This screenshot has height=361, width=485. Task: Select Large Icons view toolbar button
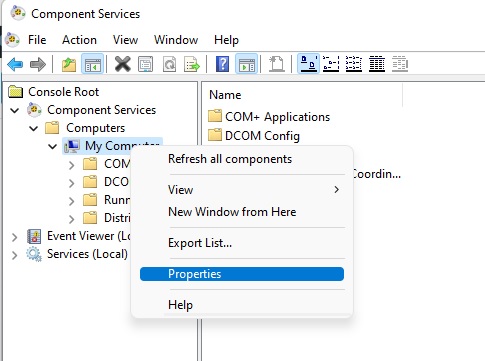pyautogui.click(x=308, y=64)
